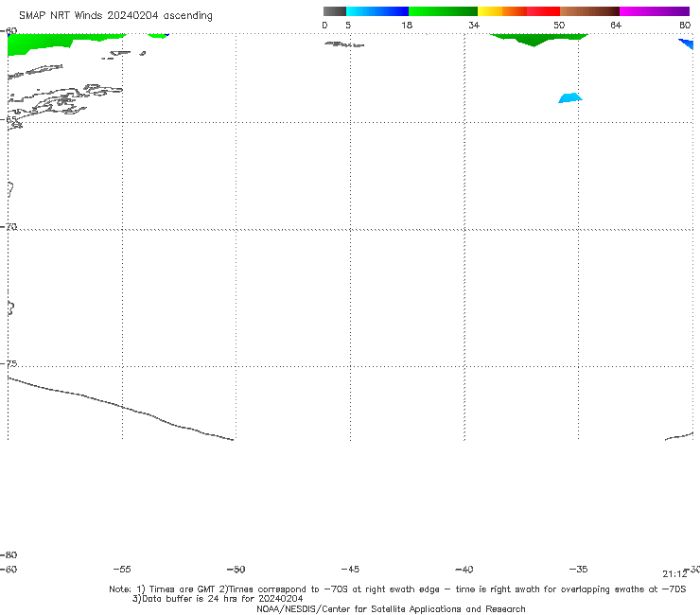700x615 pixels.
Task: Click the "-40" longitude label
Action: tap(464, 570)
